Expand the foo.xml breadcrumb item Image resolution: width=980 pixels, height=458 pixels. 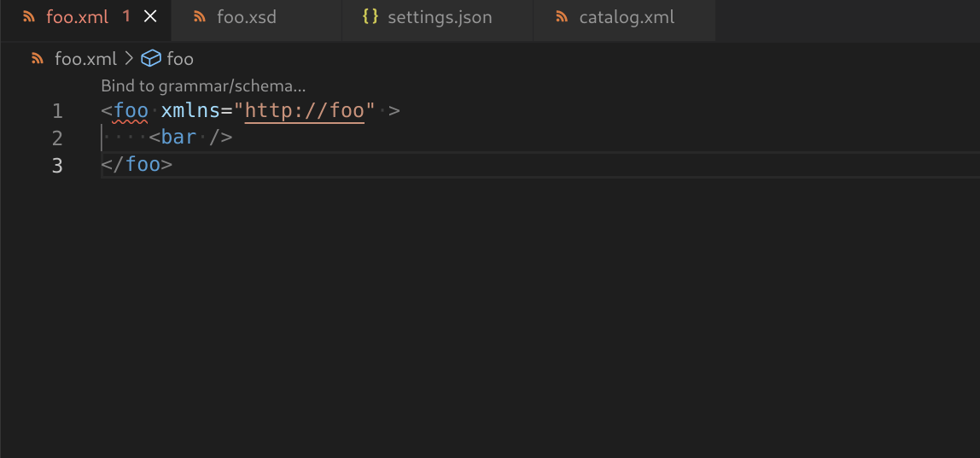(85, 59)
